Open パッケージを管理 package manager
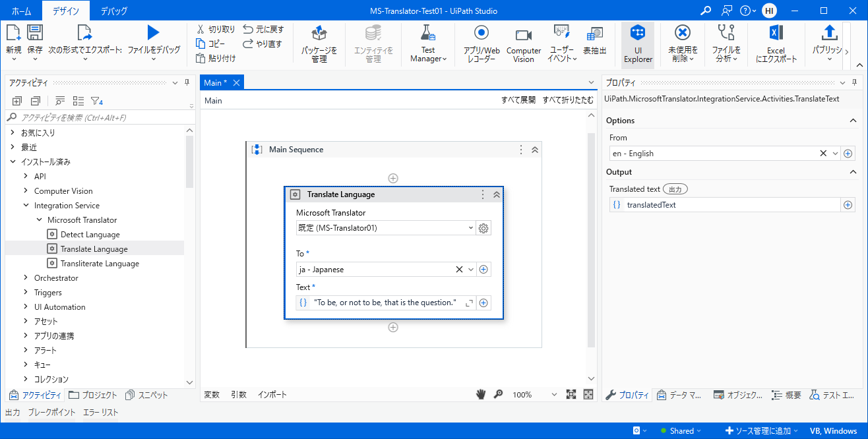 319,33
